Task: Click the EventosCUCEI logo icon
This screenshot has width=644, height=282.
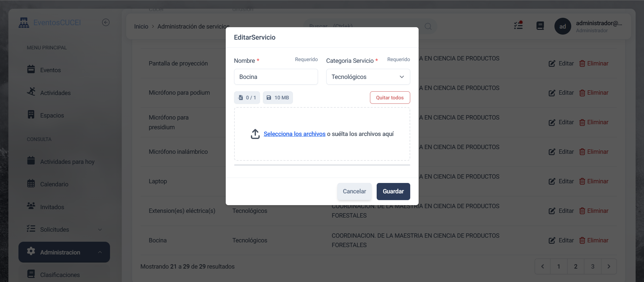Action: coord(24,22)
